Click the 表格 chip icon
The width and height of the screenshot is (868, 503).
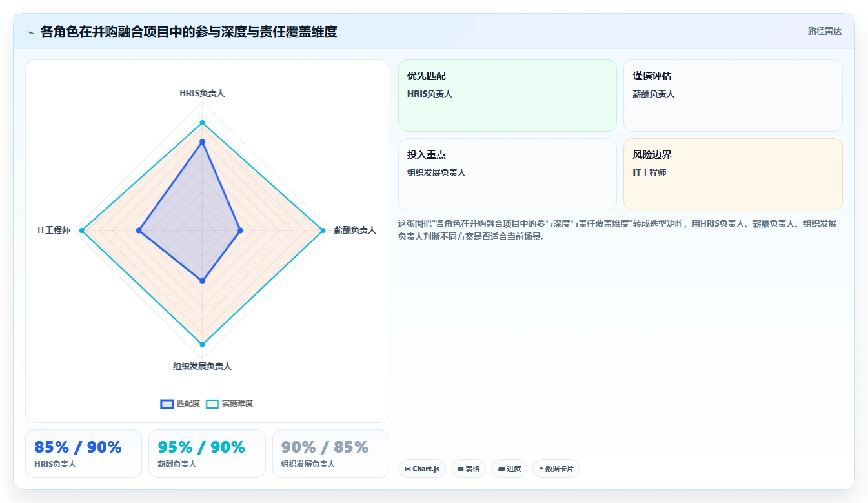click(461, 469)
